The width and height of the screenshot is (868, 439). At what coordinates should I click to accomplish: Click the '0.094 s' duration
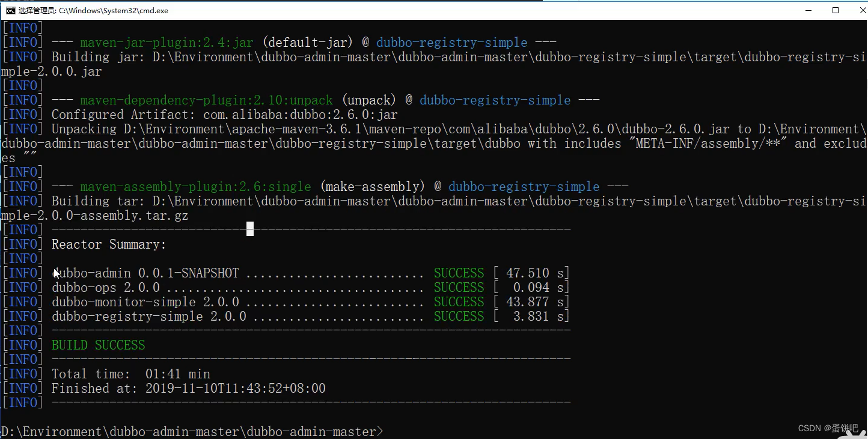pos(539,288)
